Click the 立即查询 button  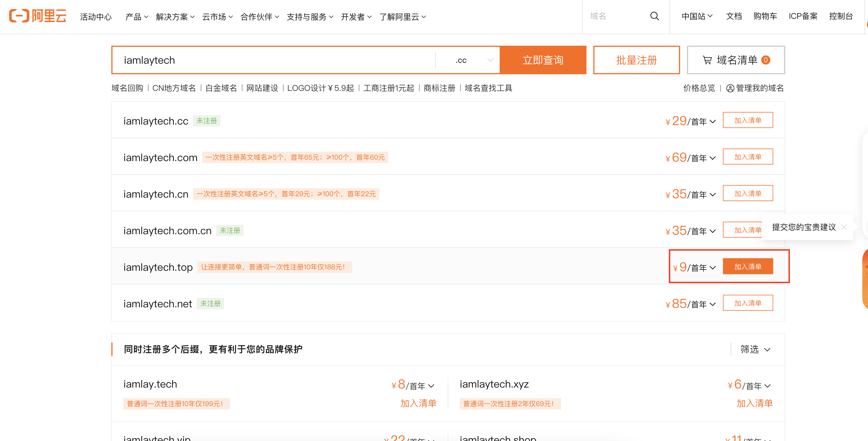click(x=543, y=60)
